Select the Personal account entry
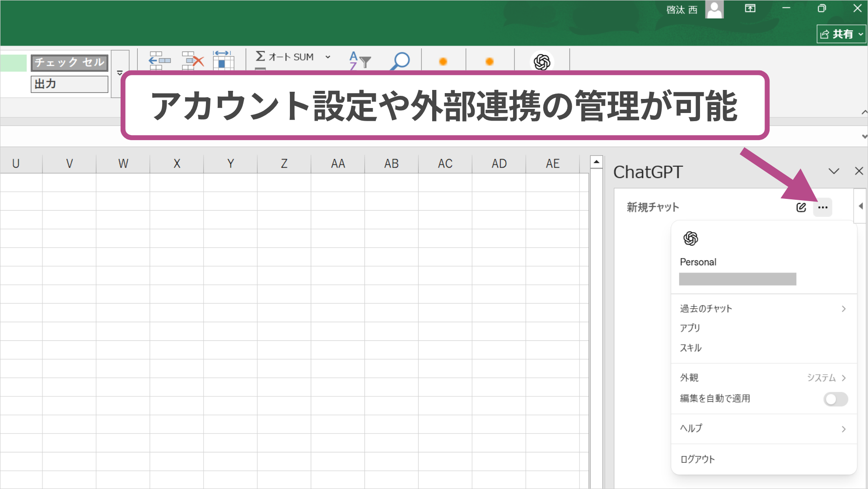This screenshot has height=489, width=868. pos(698,262)
